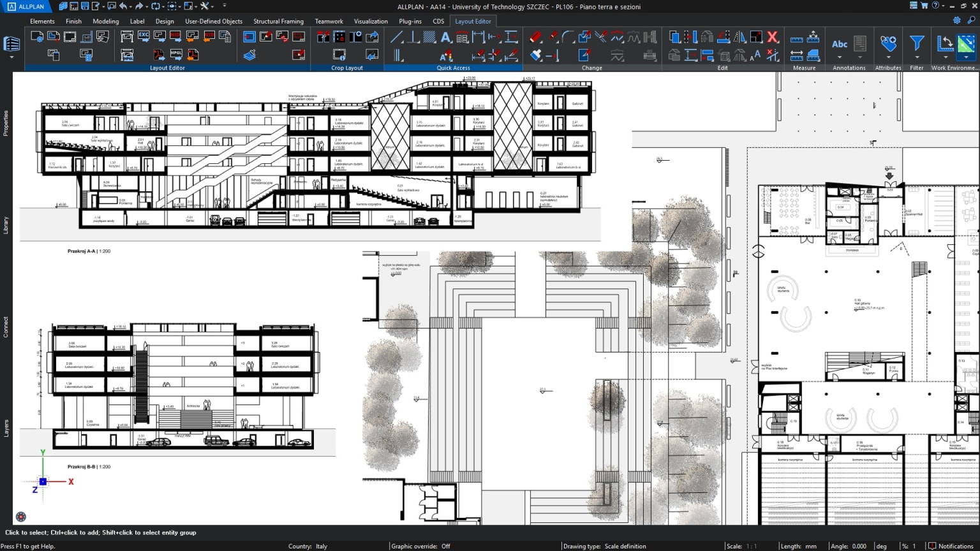Click the Undo arrow in title bar
Image resolution: width=980 pixels, height=551 pixels.
(x=123, y=6)
